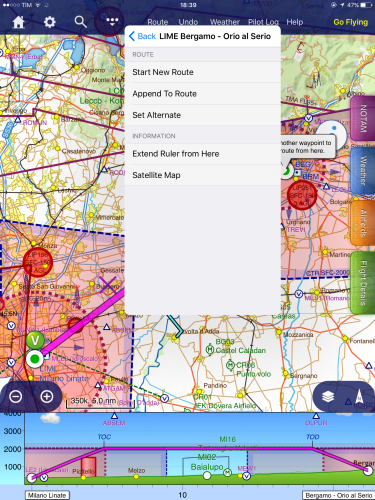Open the map layers stack icon
Image resolution: width=375 pixels, height=500 pixels.
(x=328, y=396)
